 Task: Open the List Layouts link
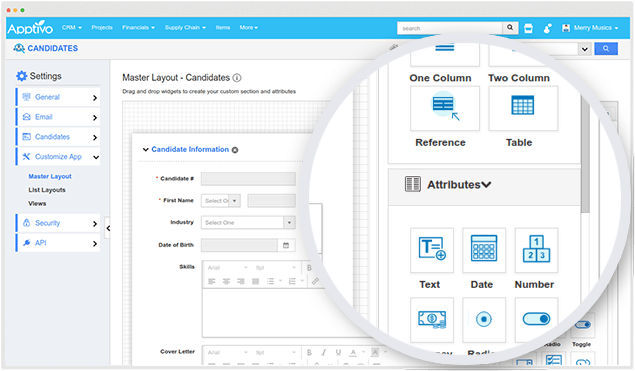[47, 190]
